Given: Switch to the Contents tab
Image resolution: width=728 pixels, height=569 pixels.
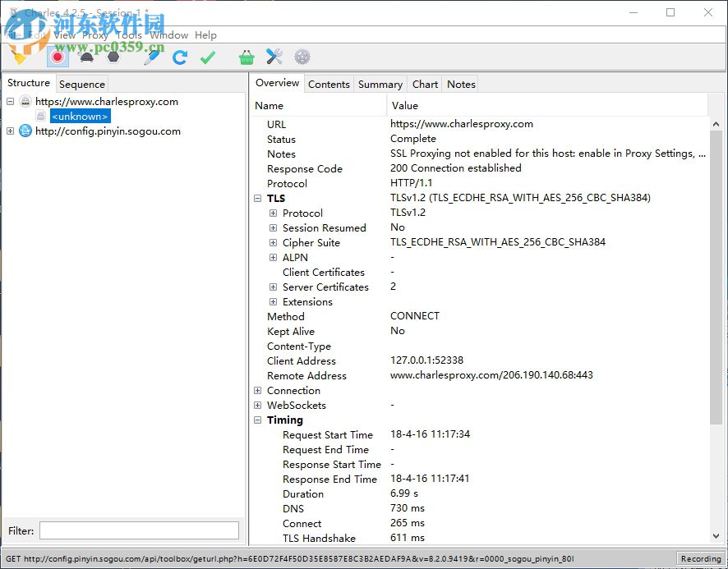Looking at the screenshot, I should [x=329, y=84].
